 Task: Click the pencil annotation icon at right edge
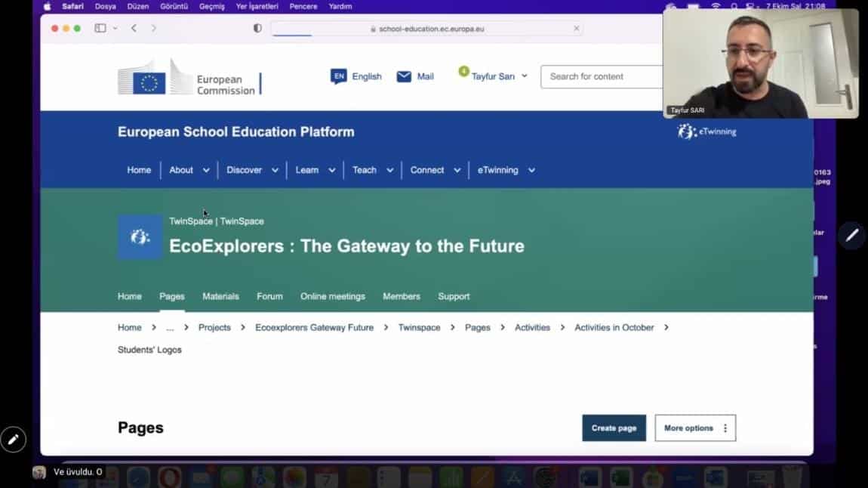[x=852, y=236]
